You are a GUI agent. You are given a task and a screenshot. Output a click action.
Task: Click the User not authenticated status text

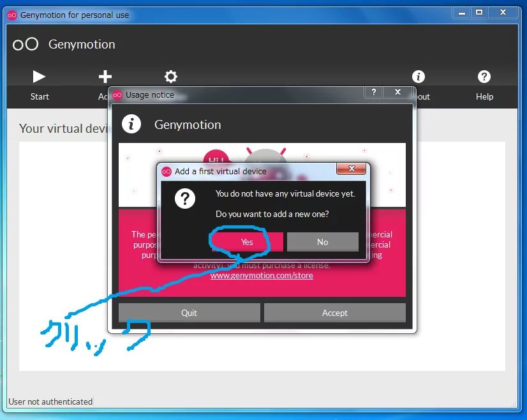[50, 401]
